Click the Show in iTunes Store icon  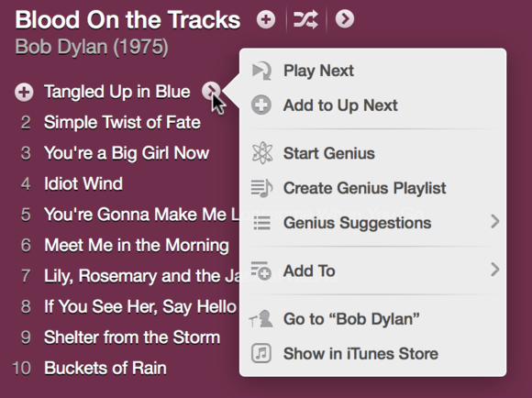260,353
